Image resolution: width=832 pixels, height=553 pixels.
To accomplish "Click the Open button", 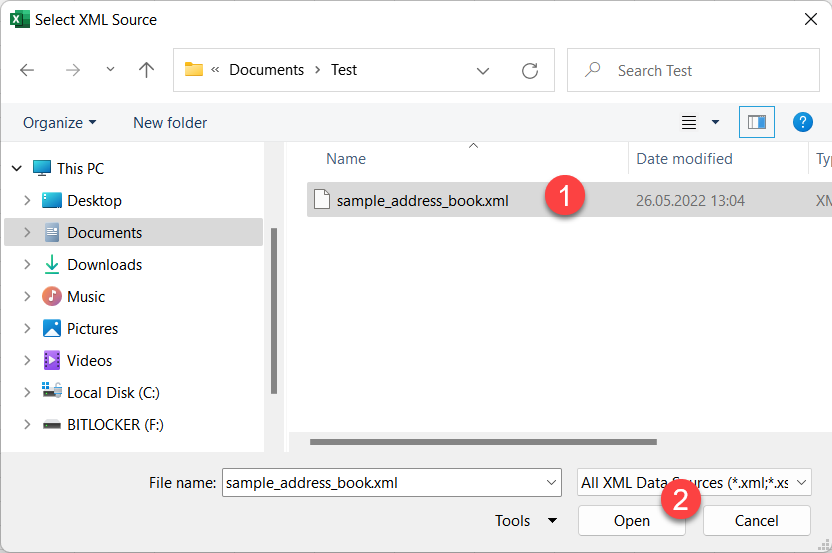I will (x=631, y=520).
